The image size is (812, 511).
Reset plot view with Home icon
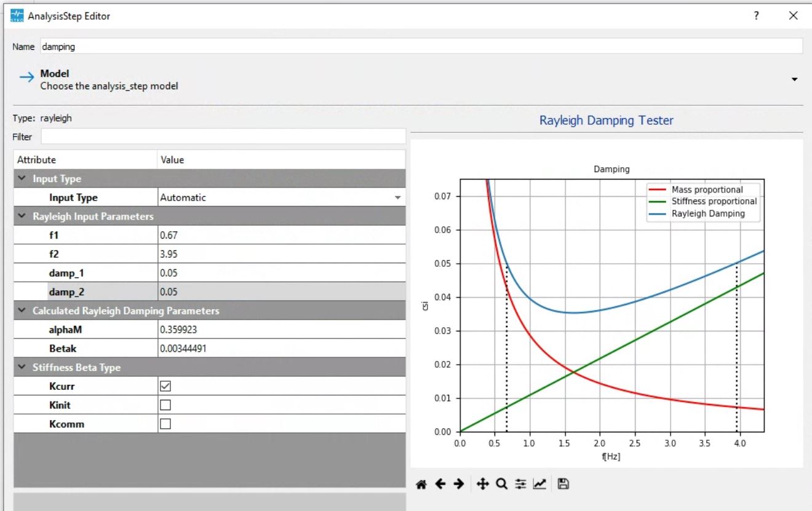[x=421, y=485]
